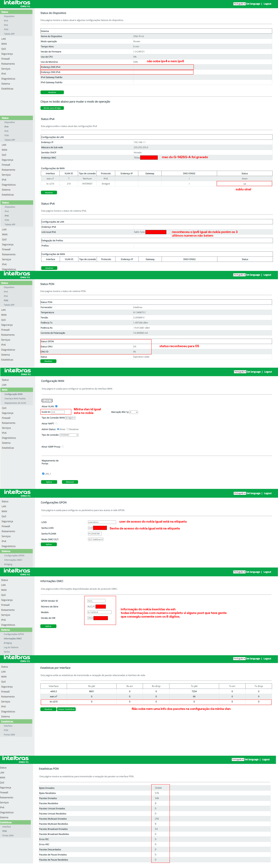This screenshot has width=278, height=868.
Task: Open Firewall in Configurações GPON page sidebar
Action: point(6,526)
